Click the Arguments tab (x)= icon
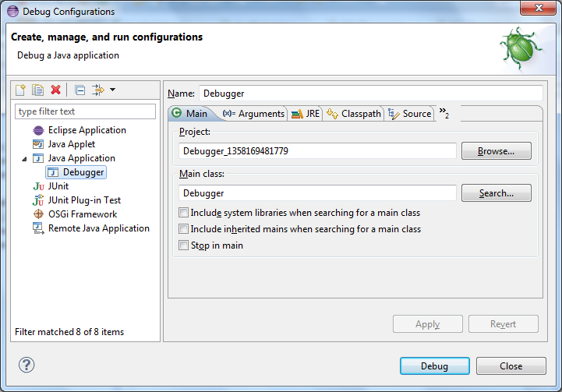562x392 pixels. point(228,114)
